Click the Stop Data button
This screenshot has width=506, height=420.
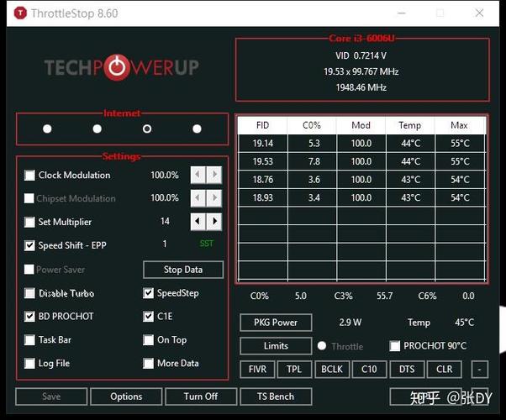coord(183,270)
